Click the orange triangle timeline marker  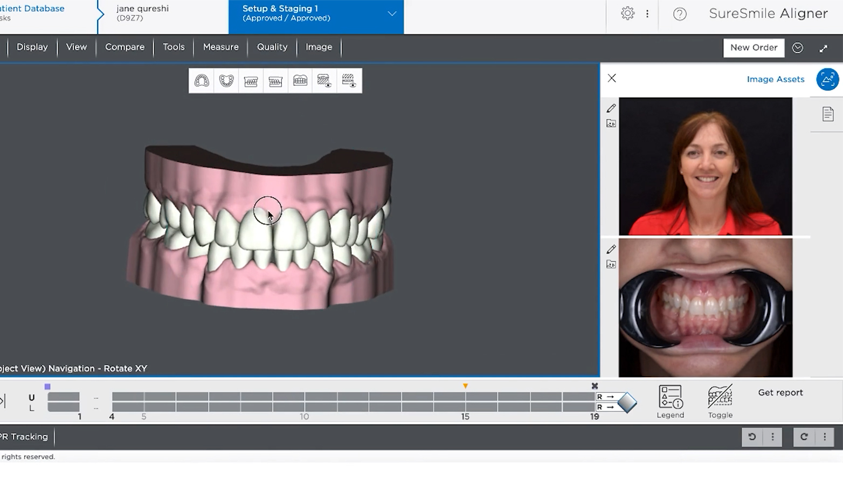[465, 386]
